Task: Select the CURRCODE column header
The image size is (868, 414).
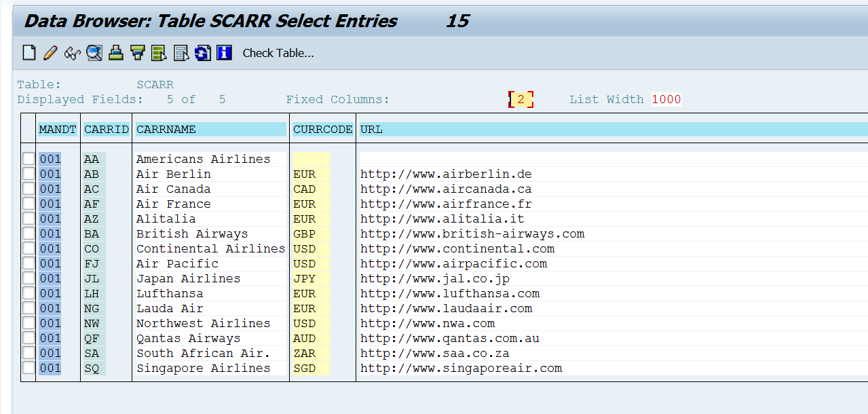Action: click(322, 129)
